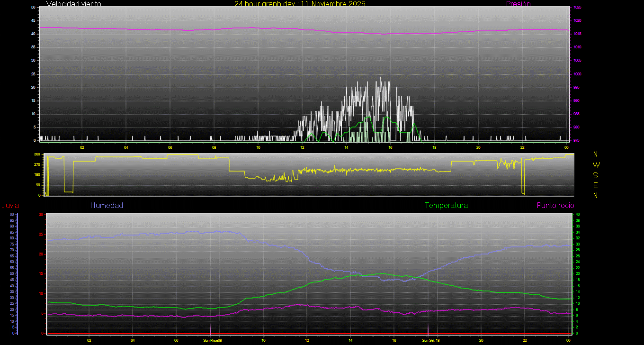Click hour '12' on wind speed chart axis
Image resolution: width=644 pixels, height=345 pixels.
(302, 147)
